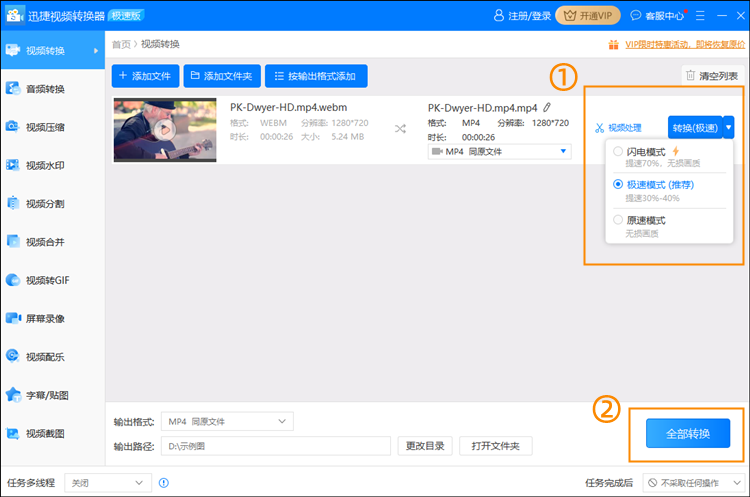Open 音频转换 in the sidebar
This screenshot has height=497, width=750.
click(53, 89)
